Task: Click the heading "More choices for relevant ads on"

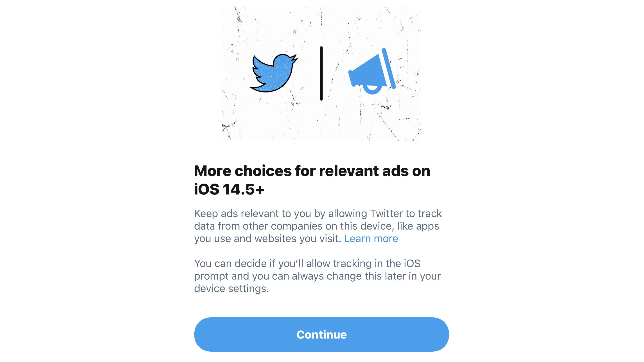Action: (312, 171)
